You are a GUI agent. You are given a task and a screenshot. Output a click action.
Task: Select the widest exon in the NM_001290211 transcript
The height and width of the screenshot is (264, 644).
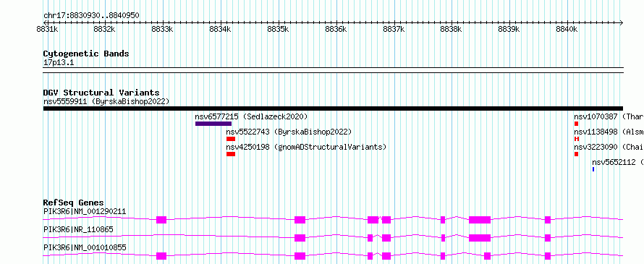click(x=480, y=220)
